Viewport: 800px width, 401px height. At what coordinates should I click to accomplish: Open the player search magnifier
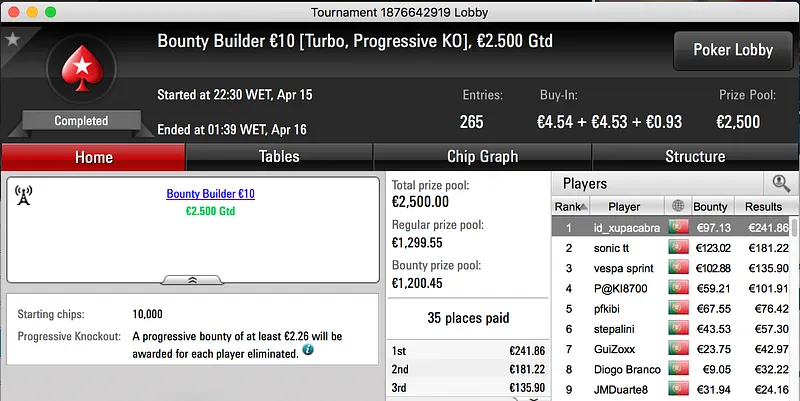779,183
